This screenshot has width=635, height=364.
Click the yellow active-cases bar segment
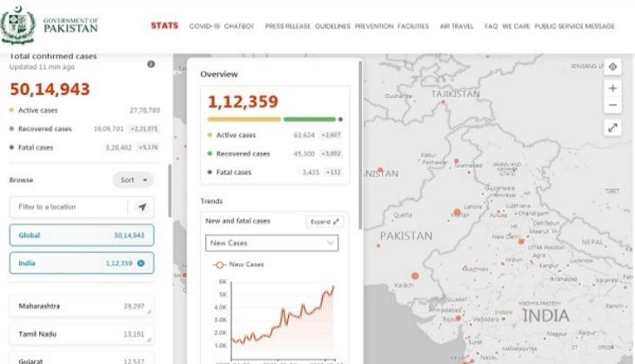click(244, 119)
